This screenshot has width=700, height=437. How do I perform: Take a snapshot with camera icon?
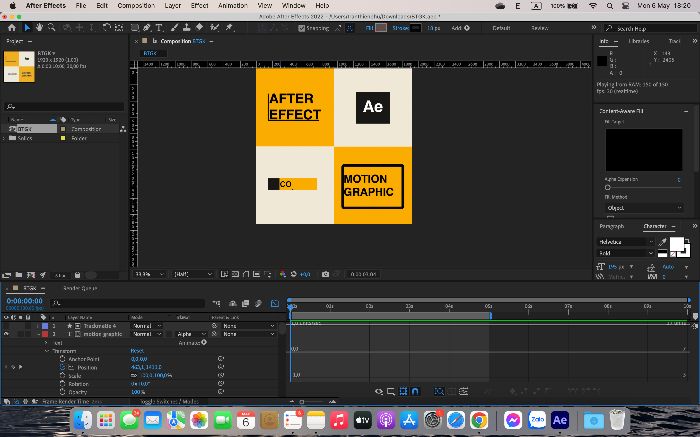pos(325,274)
